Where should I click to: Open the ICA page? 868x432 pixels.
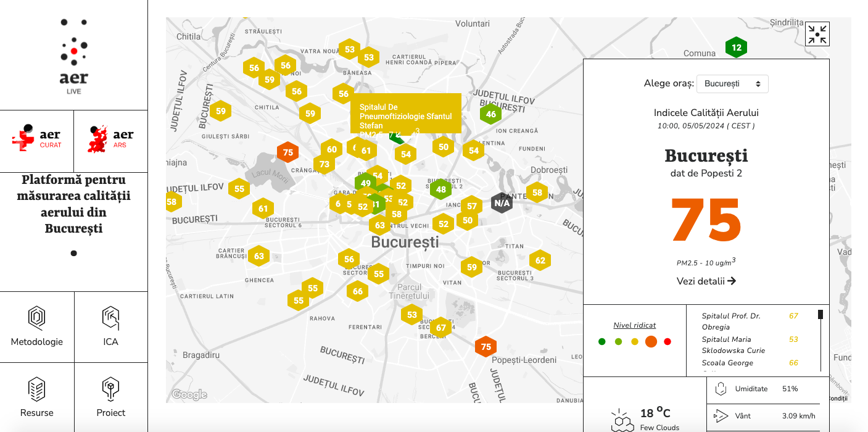(x=111, y=326)
